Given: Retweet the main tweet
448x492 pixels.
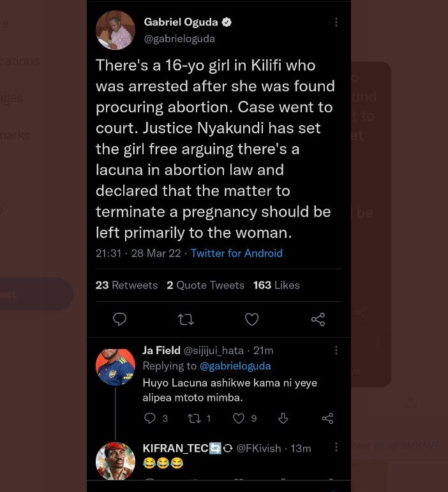Looking at the screenshot, I should click(x=186, y=319).
